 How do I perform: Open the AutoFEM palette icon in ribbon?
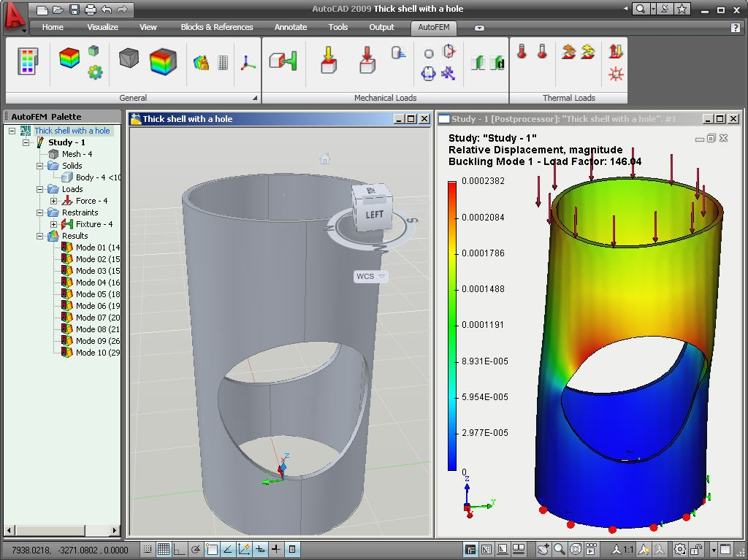(x=28, y=61)
